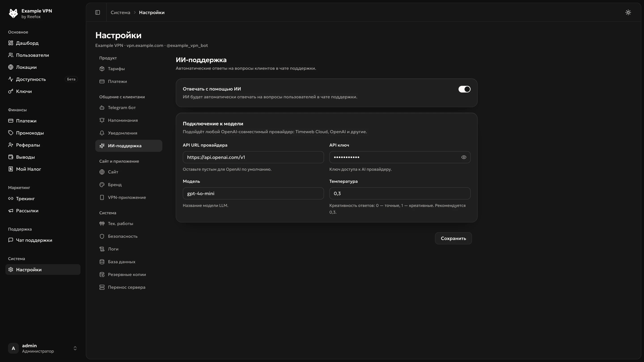Click the Тех. работы construction icon
644x362 pixels.
click(102, 224)
